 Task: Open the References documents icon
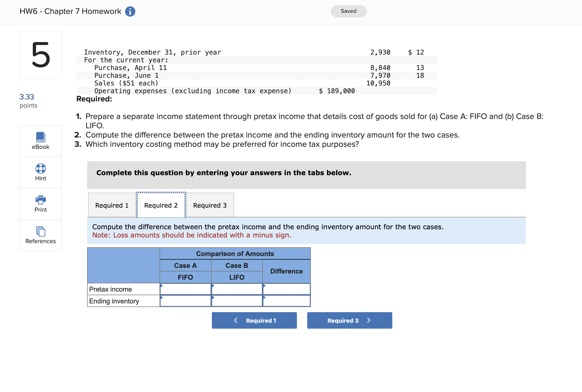(40, 231)
